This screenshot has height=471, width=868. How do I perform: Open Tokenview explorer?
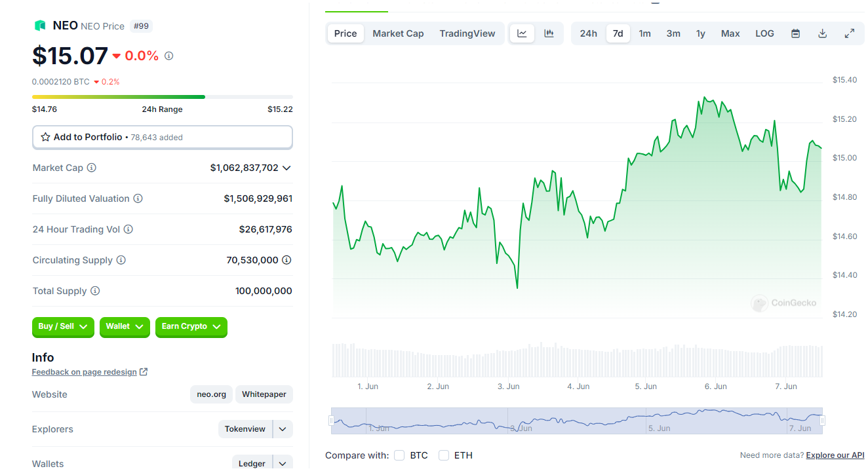point(245,429)
